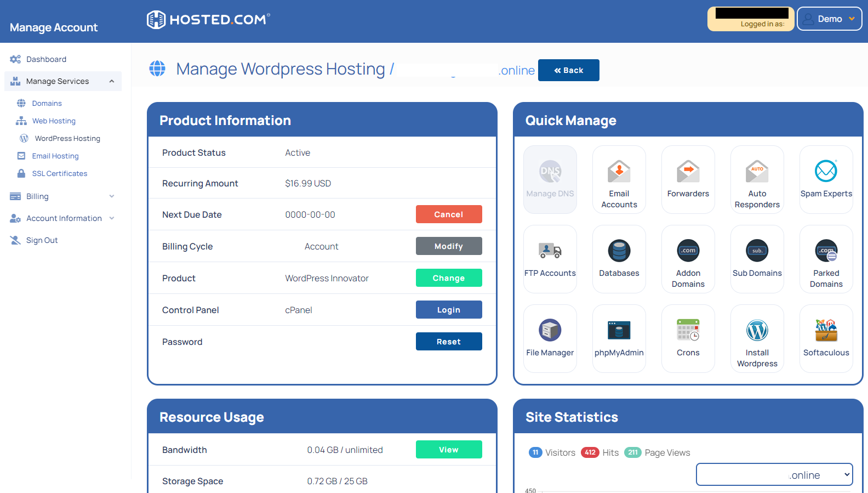
Task: Click the globe icon beside page title
Action: click(x=157, y=69)
